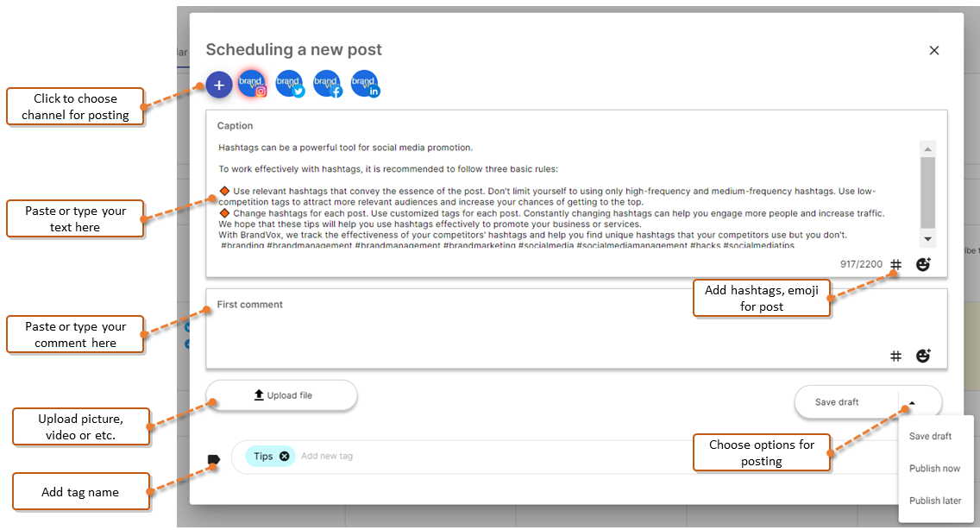Select the Instagram brand channel avatar
The height and width of the screenshot is (530, 980).
[x=252, y=84]
